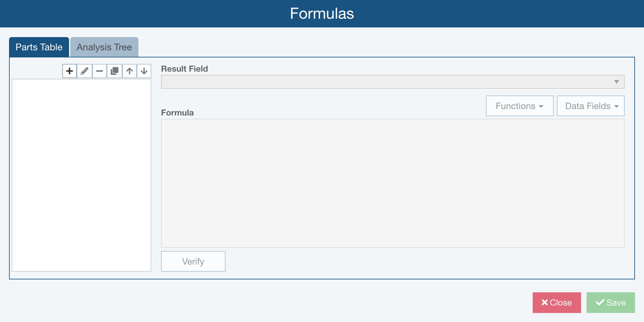Image resolution: width=644 pixels, height=322 pixels.
Task: Click the X icon on Close
Action: click(545, 302)
